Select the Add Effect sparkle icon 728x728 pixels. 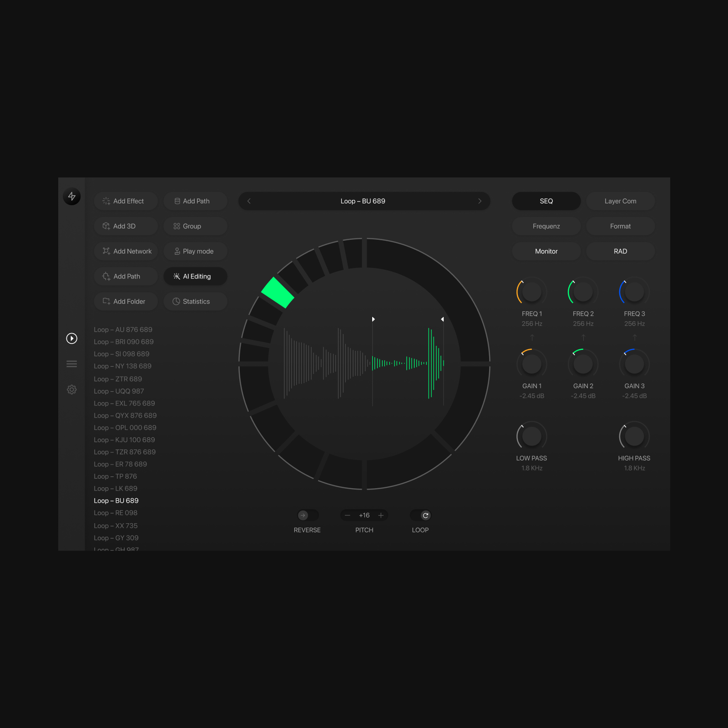pyautogui.click(x=106, y=201)
